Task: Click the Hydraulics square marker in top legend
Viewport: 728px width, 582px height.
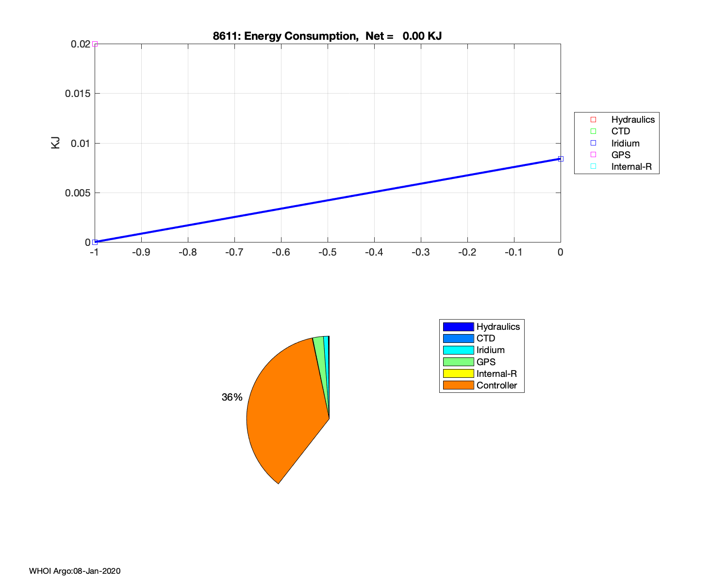Action: click(593, 120)
